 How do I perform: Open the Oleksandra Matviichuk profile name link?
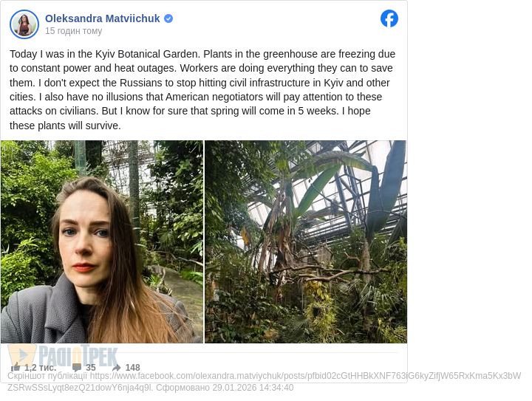102,18
